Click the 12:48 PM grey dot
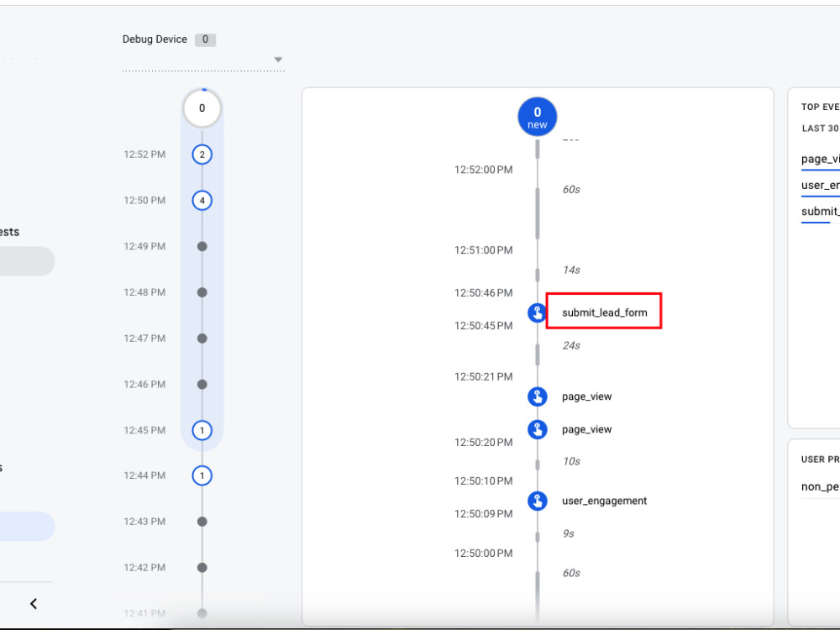The width and height of the screenshot is (840, 630). pyautogui.click(x=202, y=292)
